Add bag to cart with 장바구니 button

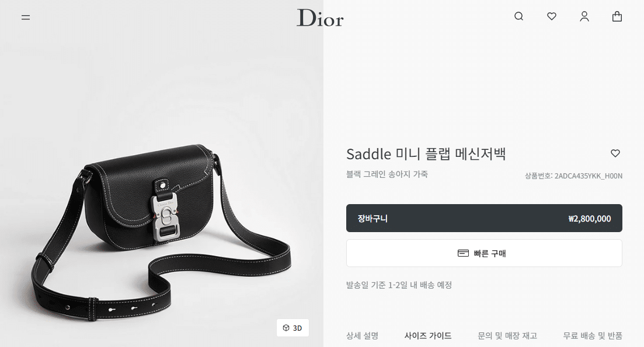coord(484,218)
